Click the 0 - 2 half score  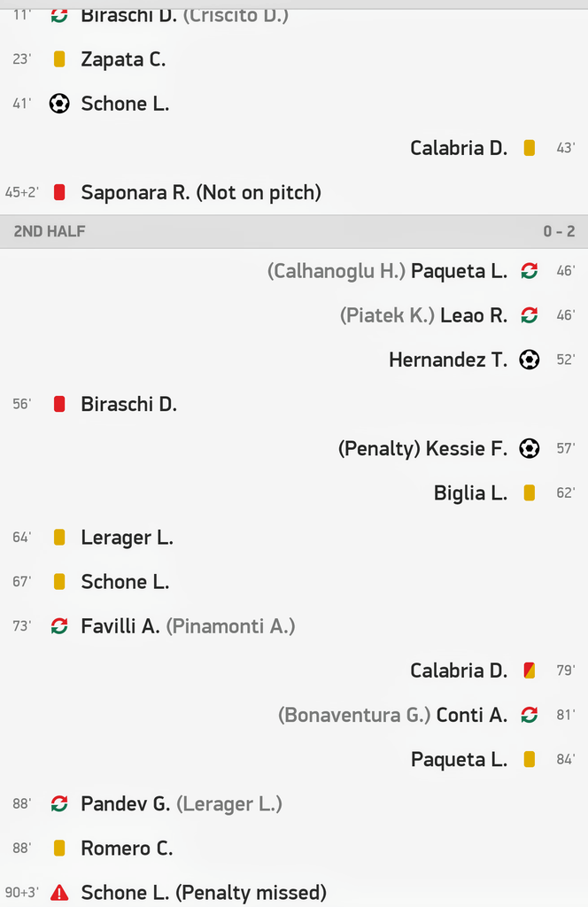(x=559, y=232)
